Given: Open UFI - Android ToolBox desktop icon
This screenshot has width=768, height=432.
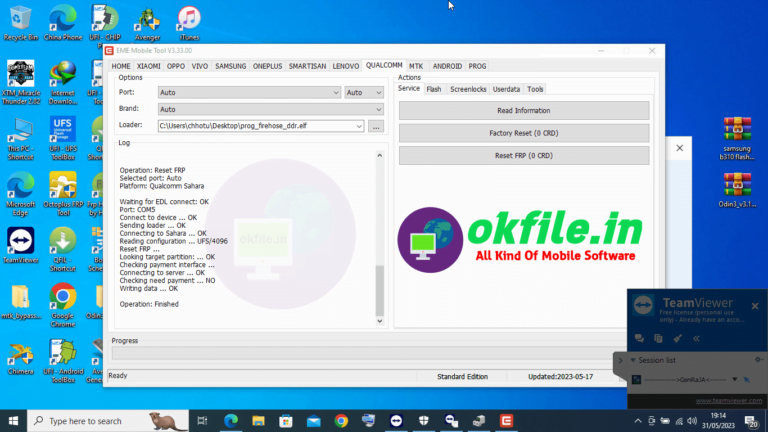Looking at the screenshot, I should click(x=63, y=361).
